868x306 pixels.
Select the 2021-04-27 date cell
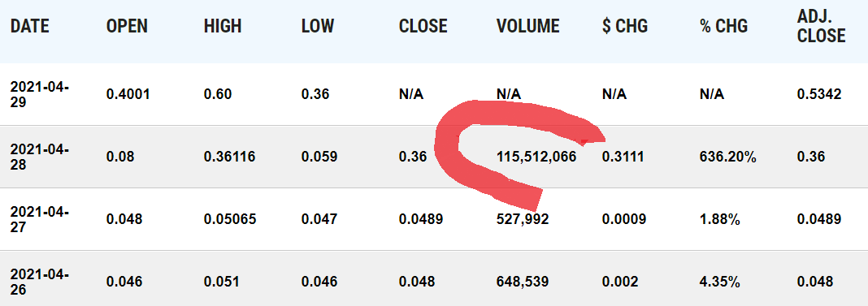point(39,219)
